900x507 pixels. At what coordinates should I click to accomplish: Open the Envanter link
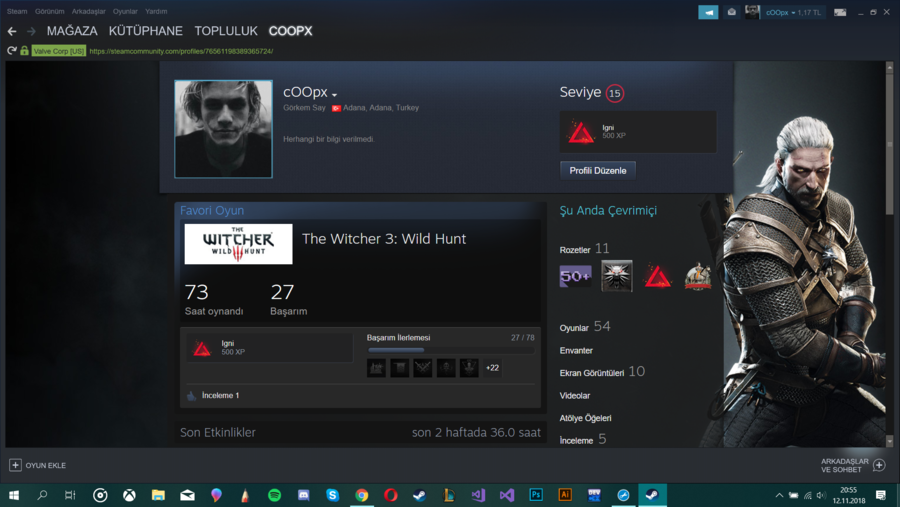pos(576,351)
